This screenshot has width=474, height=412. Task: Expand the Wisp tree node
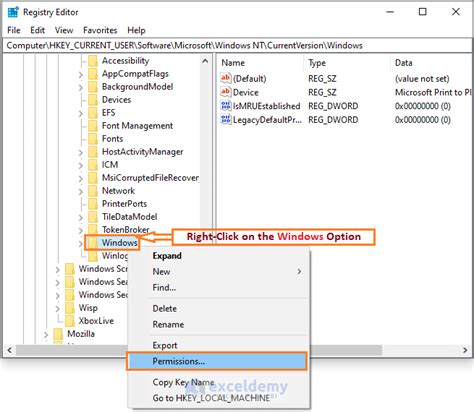tap(57, 308)
